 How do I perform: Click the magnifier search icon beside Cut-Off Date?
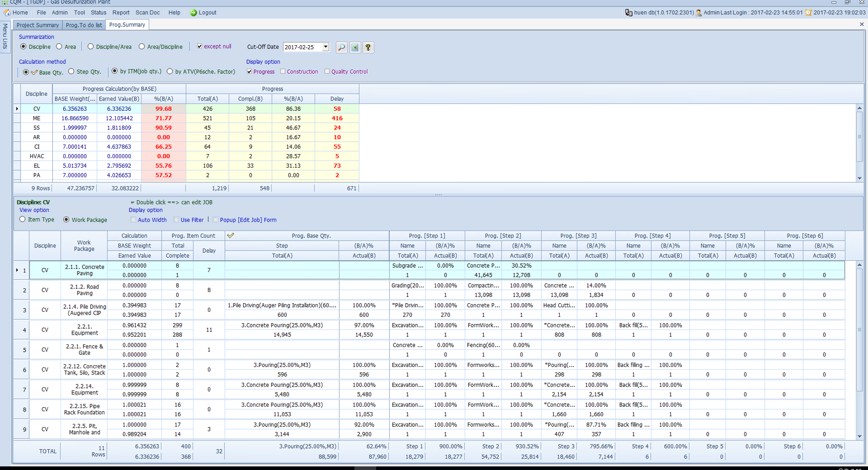point(341,47)
